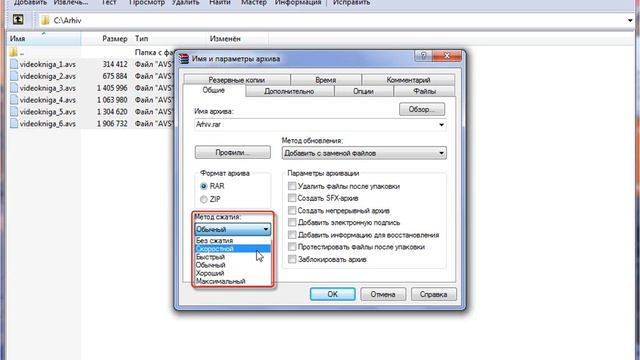Select the RAR archive format

click(x=204, y=186)
